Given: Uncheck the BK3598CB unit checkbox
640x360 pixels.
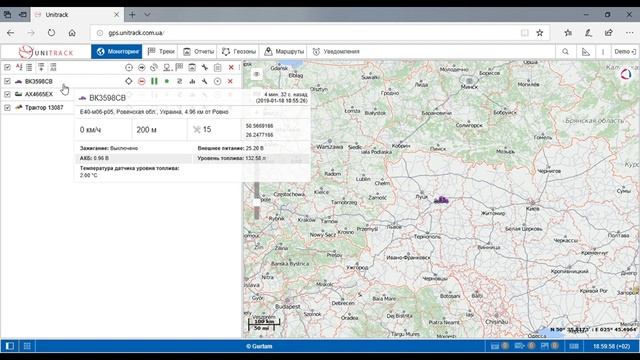Looking at the screenshot, I should coord(7,81).
